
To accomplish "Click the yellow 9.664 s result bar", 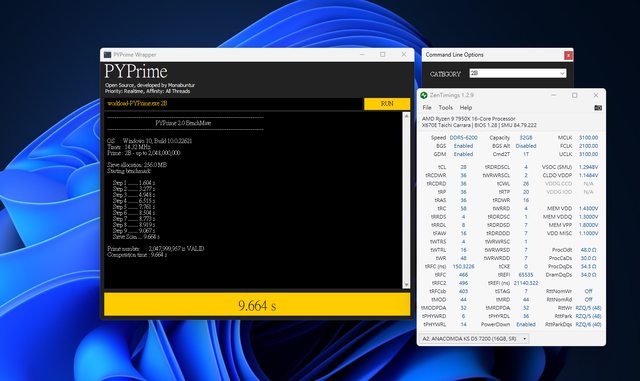I will [257, 305].
